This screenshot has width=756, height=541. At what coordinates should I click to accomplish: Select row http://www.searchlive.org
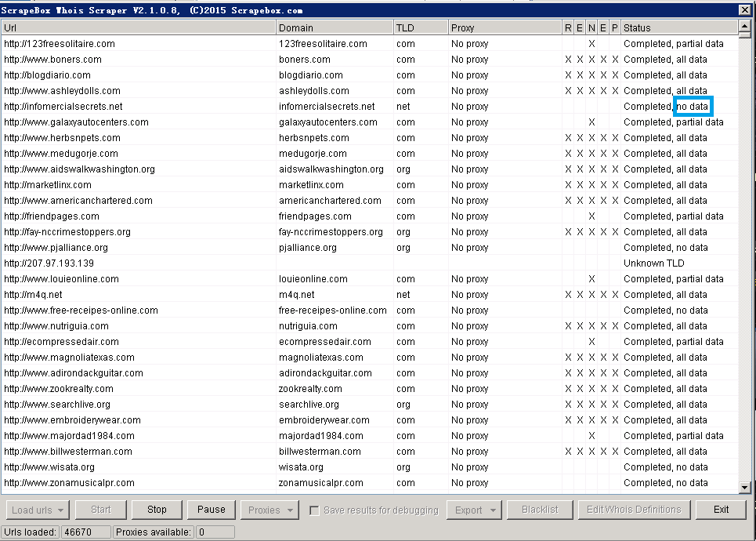pos(369,405)
